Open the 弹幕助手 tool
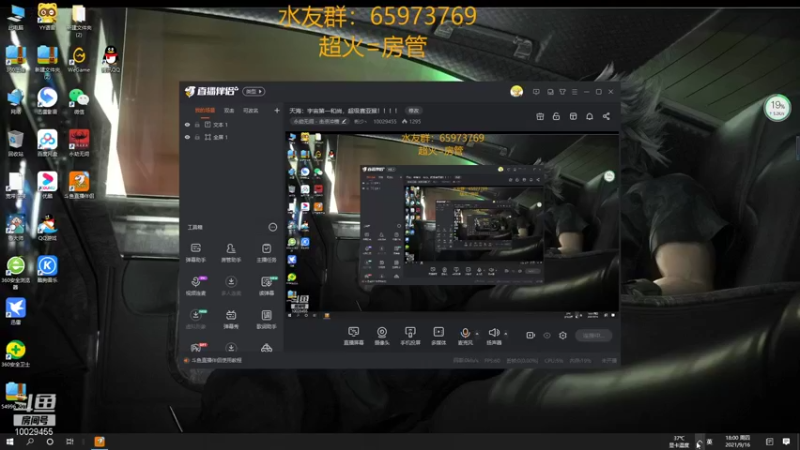 [x=195, y=253]
